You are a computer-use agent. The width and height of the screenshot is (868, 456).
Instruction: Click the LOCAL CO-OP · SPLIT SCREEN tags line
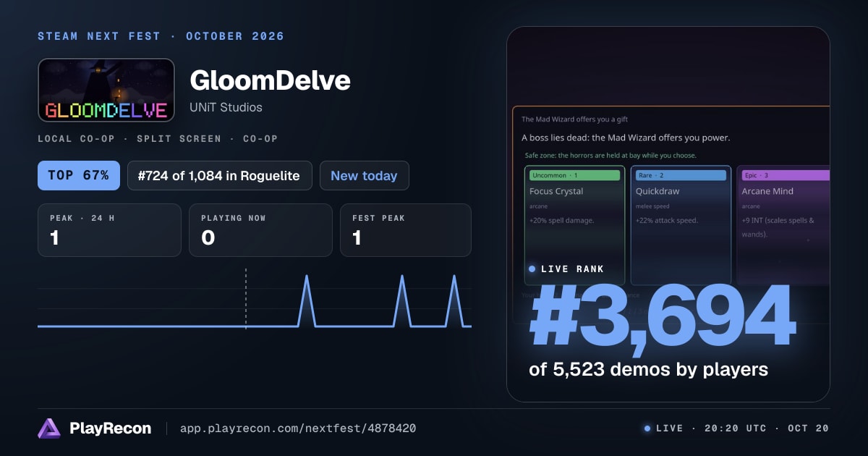pyautogui.click(x=158, y=138)
